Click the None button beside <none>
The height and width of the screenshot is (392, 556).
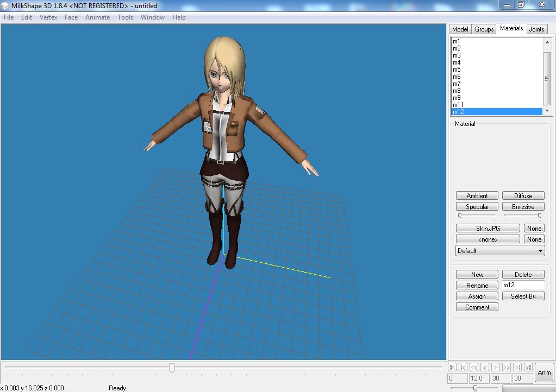click(x=534, y=239)
